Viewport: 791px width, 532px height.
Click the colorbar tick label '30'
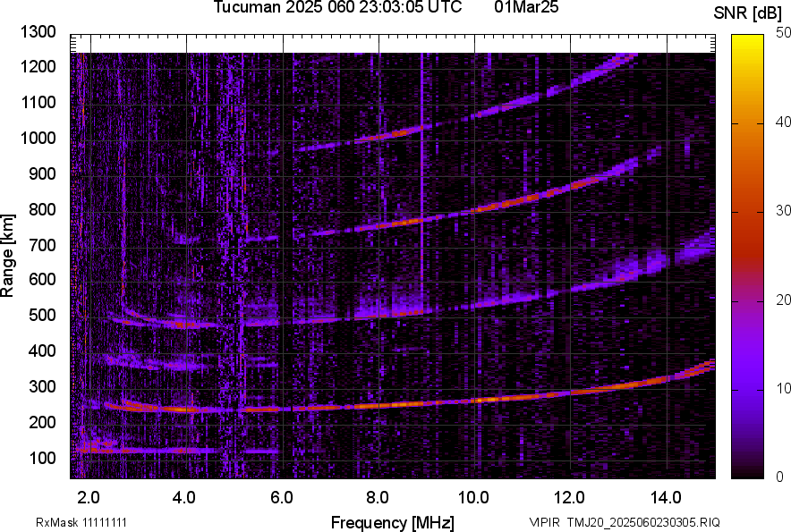pyautogui.click(x=784, y=210)
